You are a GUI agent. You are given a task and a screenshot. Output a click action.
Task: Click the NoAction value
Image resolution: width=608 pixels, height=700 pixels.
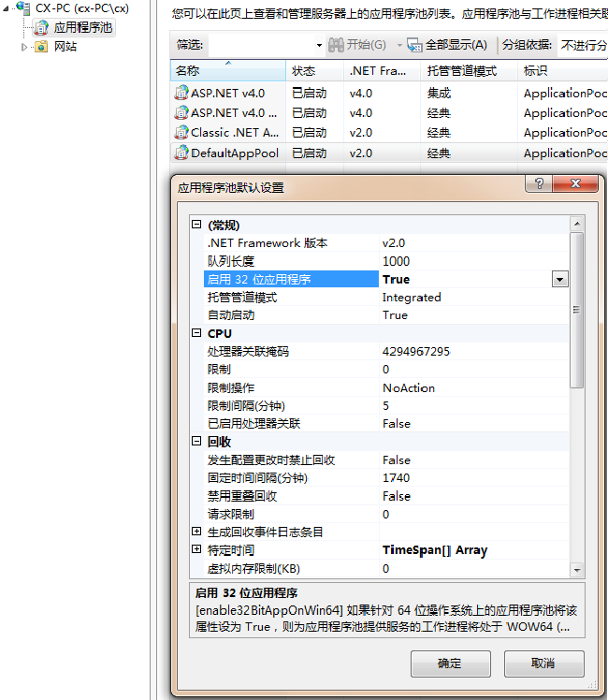click(409, 388)
